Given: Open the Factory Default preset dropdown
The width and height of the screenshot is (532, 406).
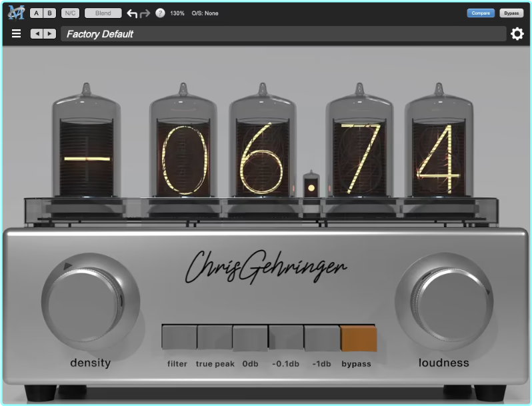Looking at the screenshot, I should coord(283,34).
